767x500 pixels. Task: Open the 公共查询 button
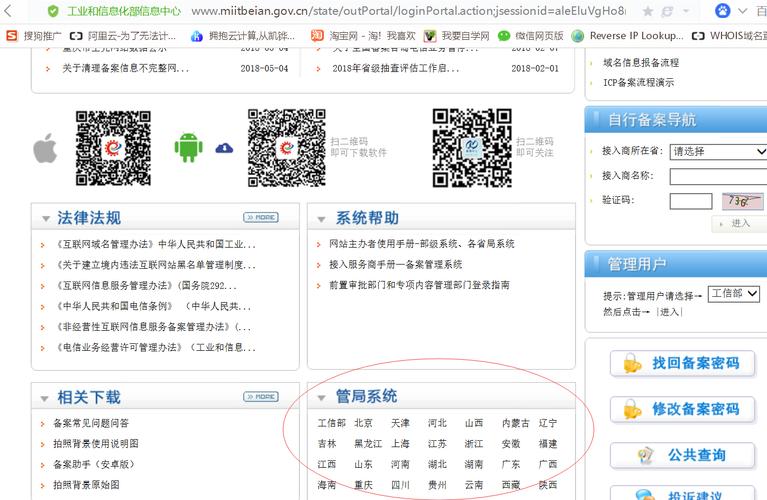(682, 455)
